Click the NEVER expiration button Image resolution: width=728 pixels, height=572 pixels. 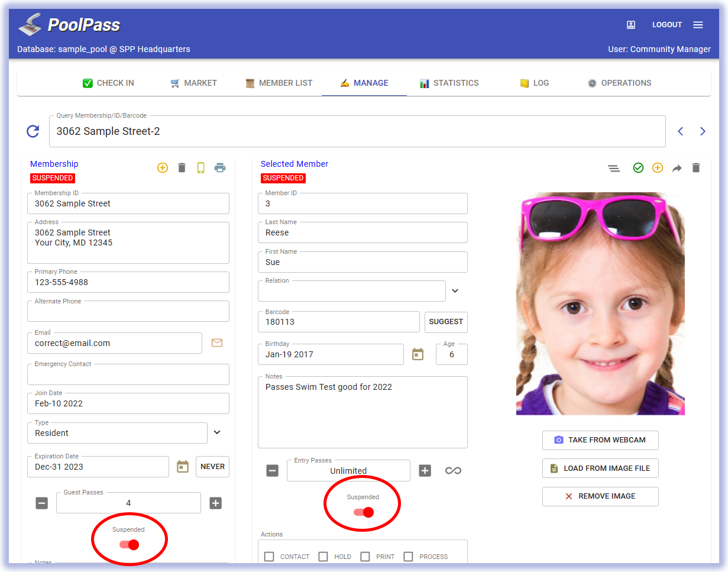tap(212, 466)
